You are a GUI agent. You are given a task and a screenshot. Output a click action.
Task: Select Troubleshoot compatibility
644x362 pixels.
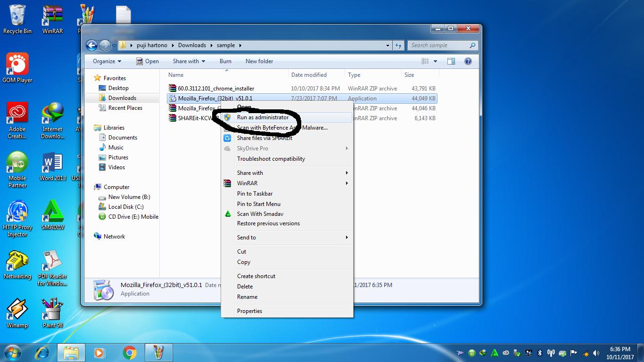(288, 159)
